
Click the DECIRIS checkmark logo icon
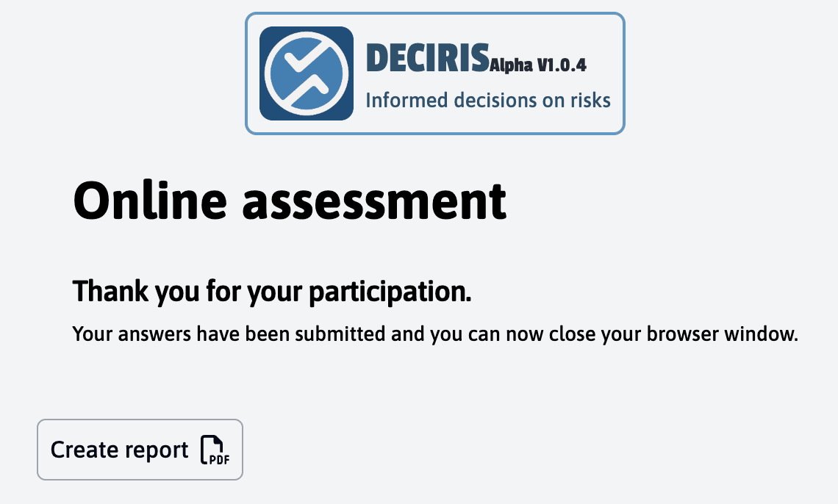coord(306,73)
